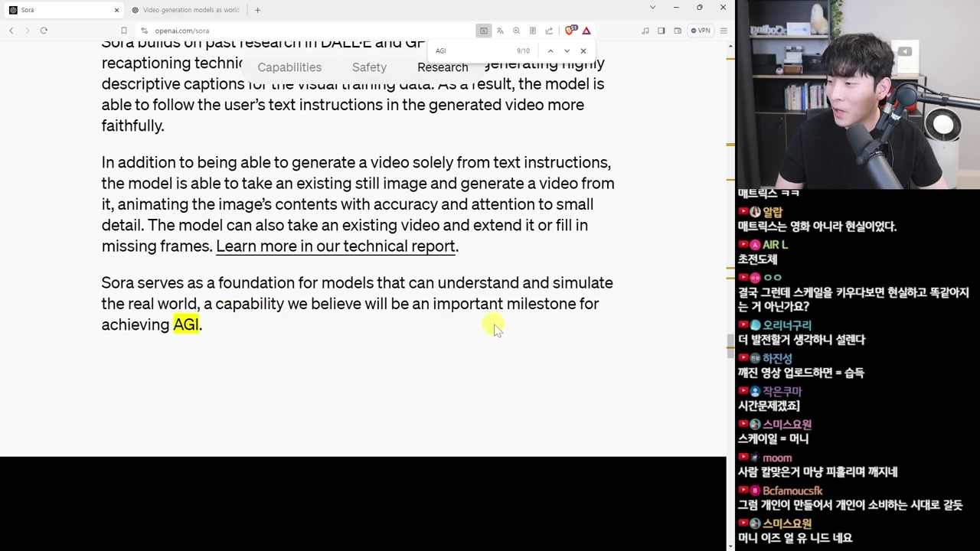The height and width of the screenshot is (551, 980).
Task: Click the share page icon
Action: [549, 31]
